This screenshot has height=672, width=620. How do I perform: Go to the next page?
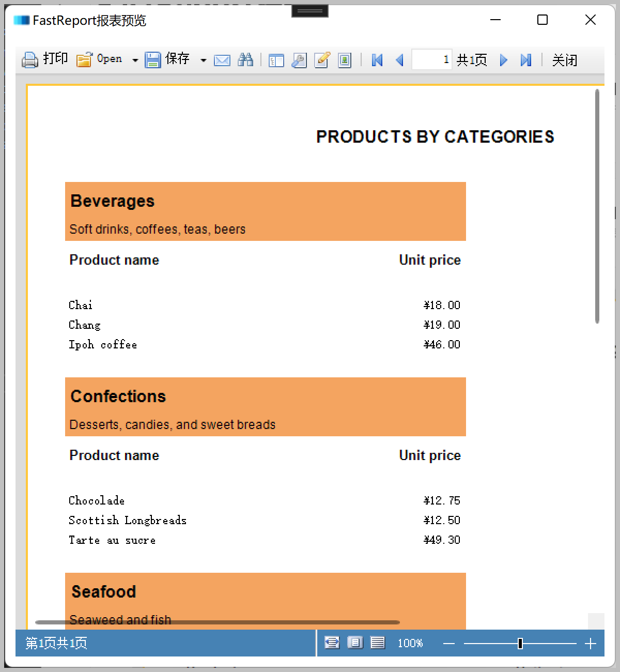[504, 60]
